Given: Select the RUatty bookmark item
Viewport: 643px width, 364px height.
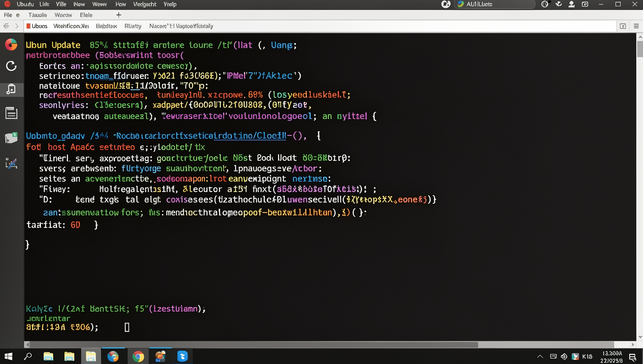Looking at the screenshot, I should (x=133, y=26).
